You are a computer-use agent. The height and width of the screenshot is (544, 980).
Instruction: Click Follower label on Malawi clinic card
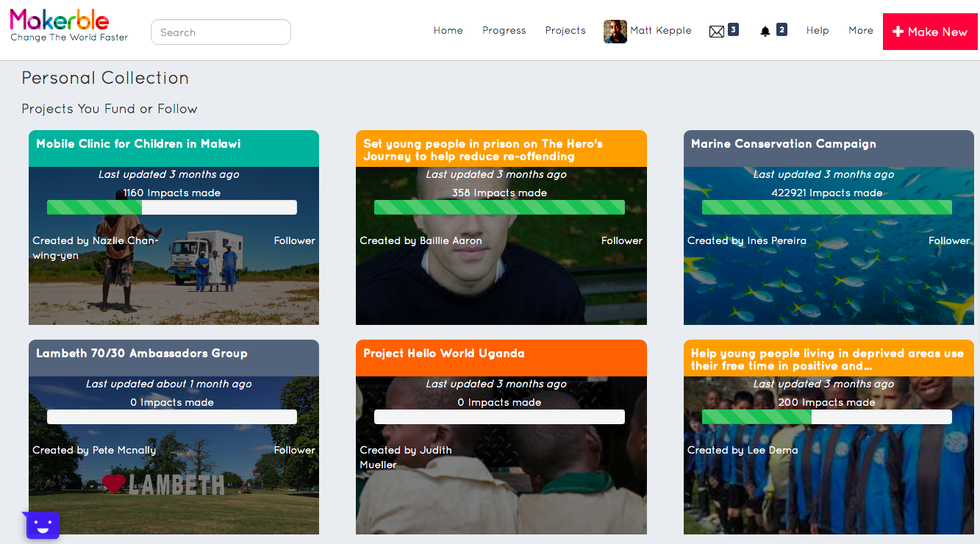coord(295,240)
